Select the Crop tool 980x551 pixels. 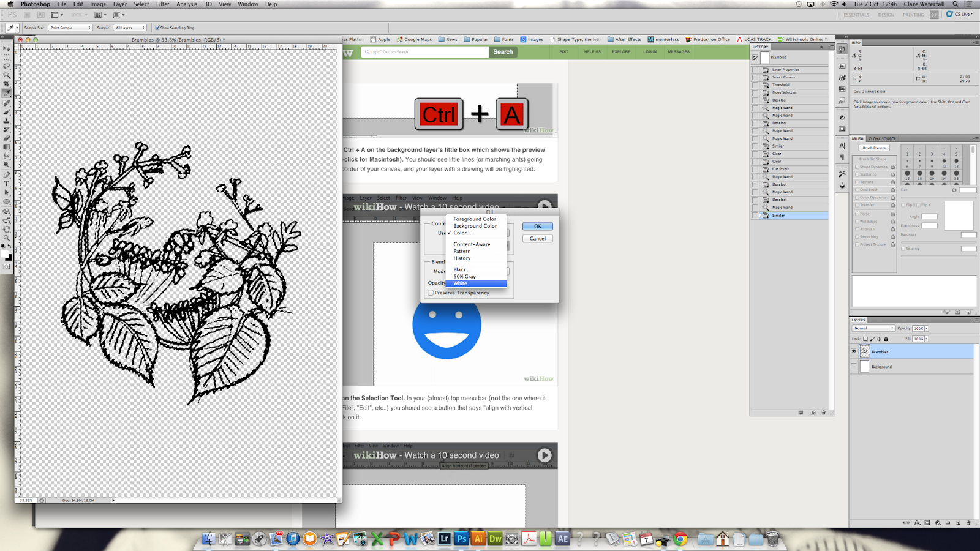(6, 84)
